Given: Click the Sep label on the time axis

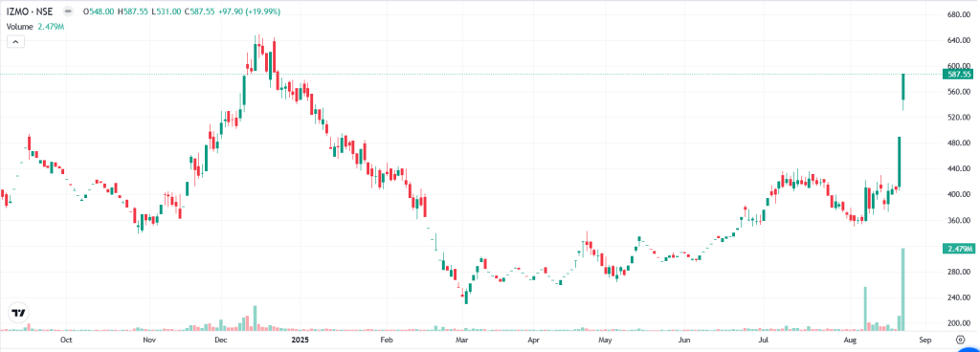Looking at the screenshot, I should (925, 341).
